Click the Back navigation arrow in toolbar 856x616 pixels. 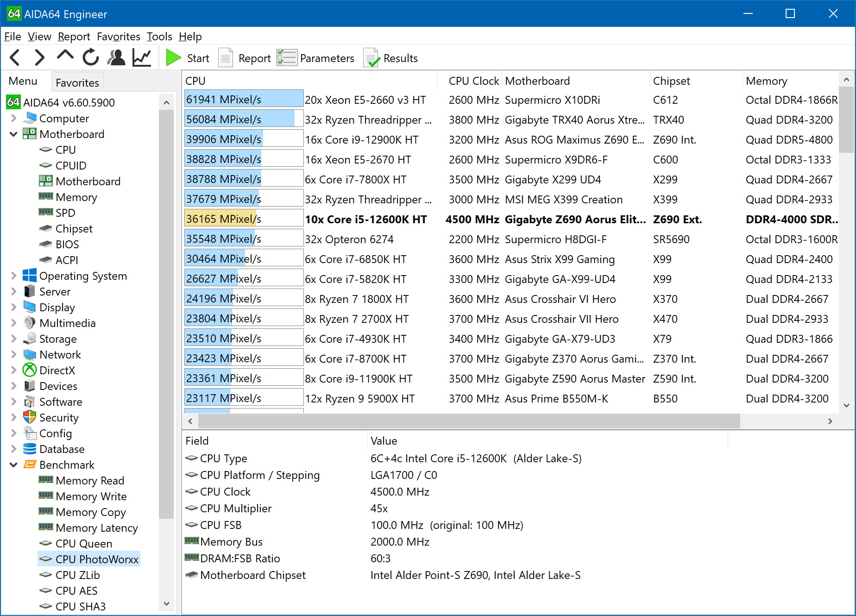tap(15, 58)
